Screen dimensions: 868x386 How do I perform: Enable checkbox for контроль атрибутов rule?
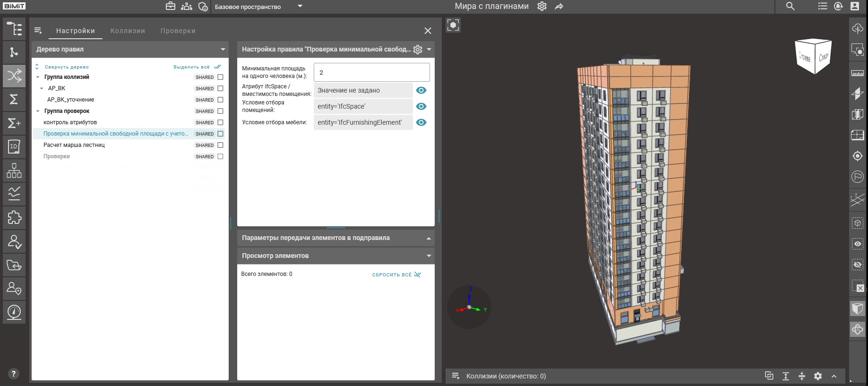(x=220, y=122)
